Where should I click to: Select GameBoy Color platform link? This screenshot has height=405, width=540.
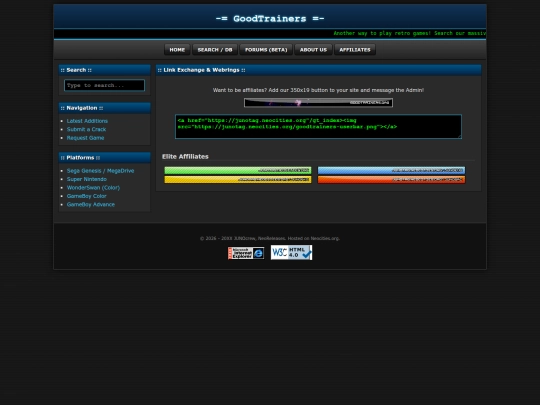point(86,196)
